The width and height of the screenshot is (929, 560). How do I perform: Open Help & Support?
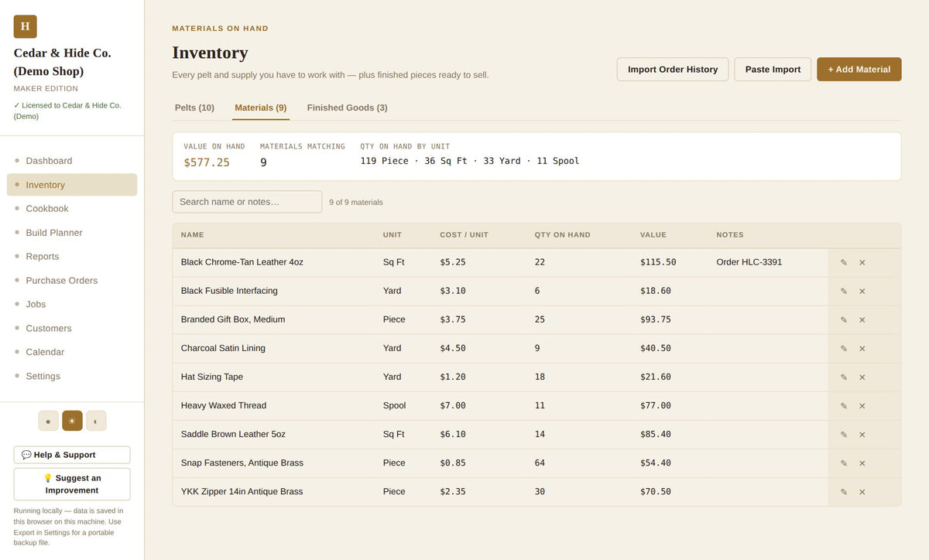pyautogui.click(x=72, y=455)
